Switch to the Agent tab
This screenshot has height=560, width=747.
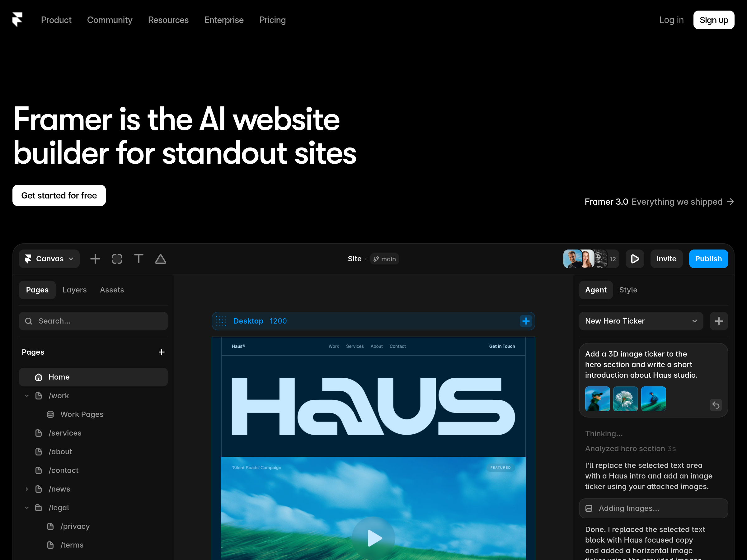[596, 290]
